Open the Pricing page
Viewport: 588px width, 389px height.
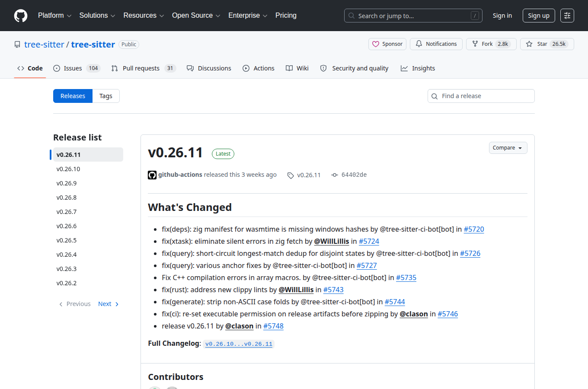[286, 16]
